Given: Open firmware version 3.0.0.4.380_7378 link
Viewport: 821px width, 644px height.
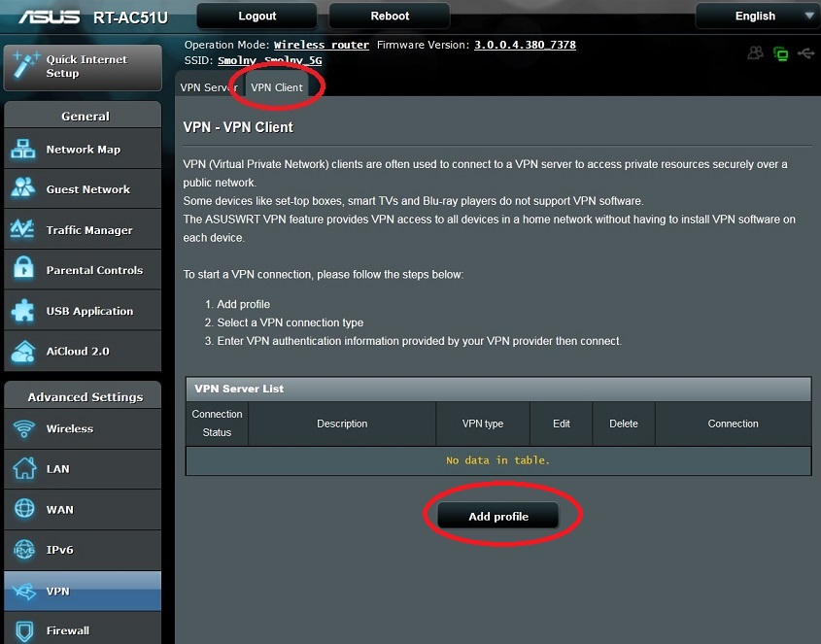Looking at the screenshot, I should click(x=526, y=45).
